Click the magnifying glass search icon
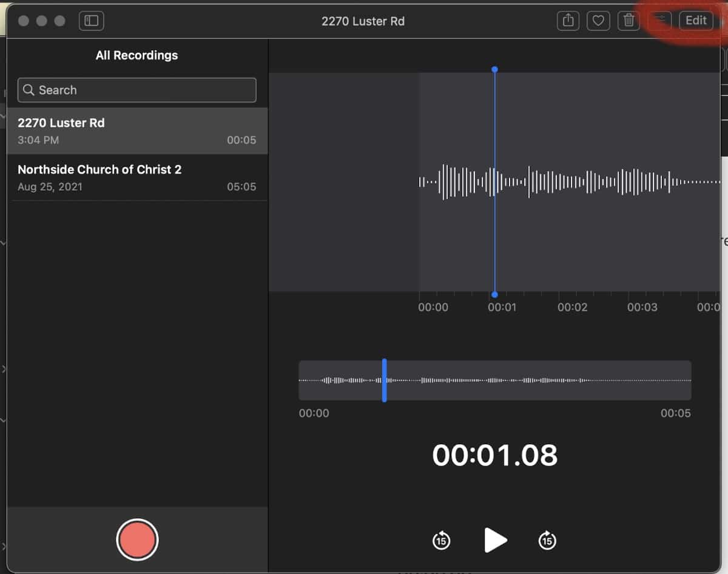The height and width of the screenshot is (574, 728). tap(29, 90)
